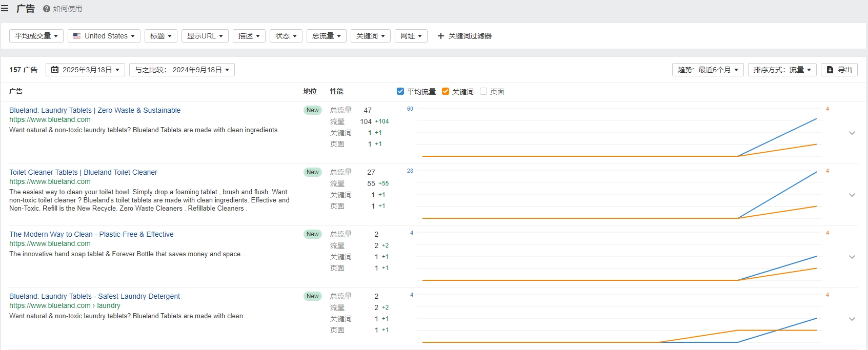Open the 关键词 filter dropdown
Viewport: 868px width, 350px height.
pos(371,36)
